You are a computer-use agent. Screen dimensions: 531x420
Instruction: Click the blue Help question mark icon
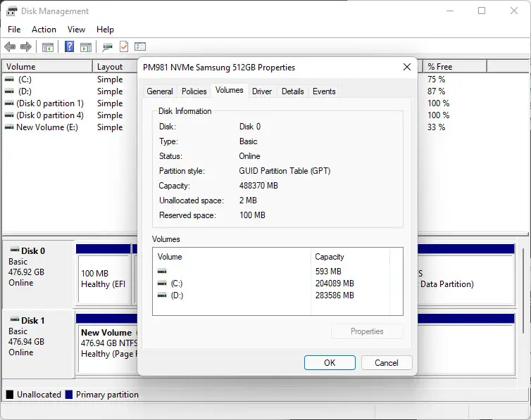tap(70, 47)
